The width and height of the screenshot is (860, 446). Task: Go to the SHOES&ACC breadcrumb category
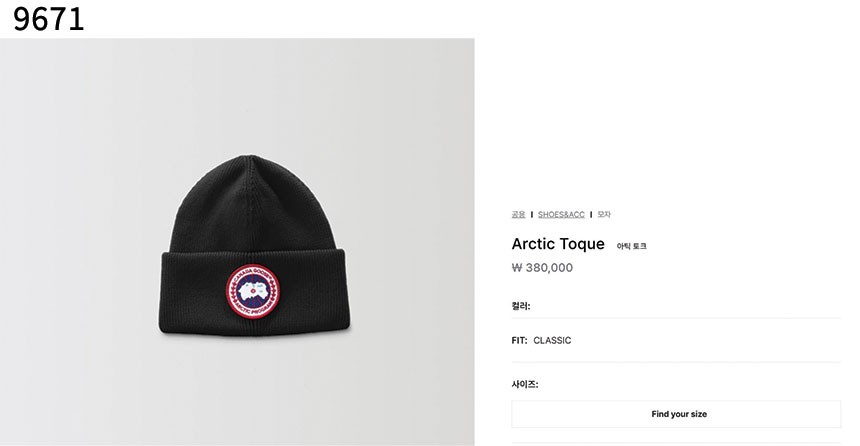tap(561, 214)
